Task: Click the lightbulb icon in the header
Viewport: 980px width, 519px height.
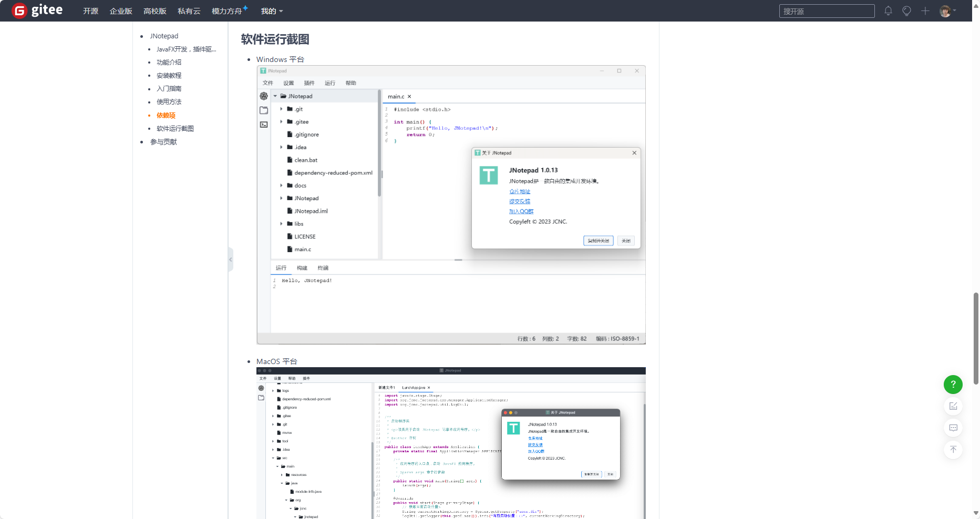Action: point(906,11)
